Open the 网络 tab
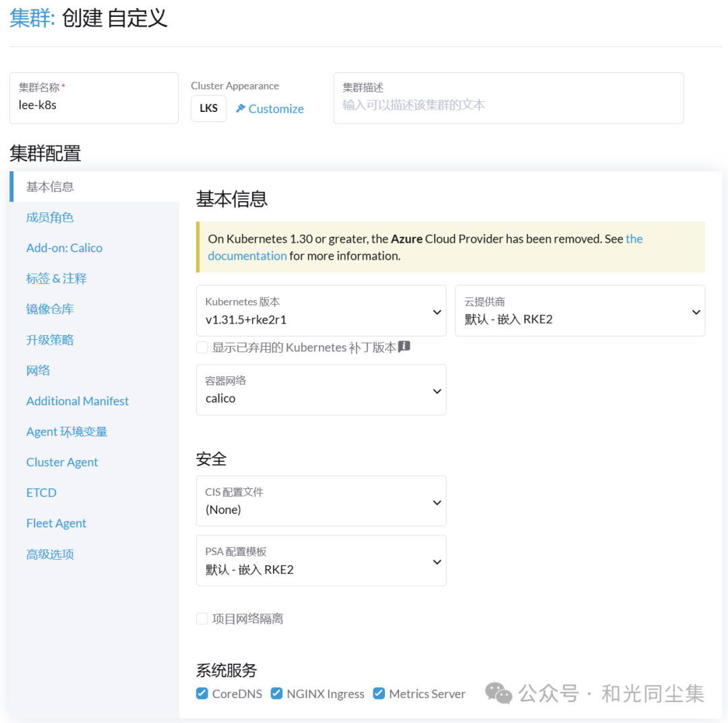 pyautogui.click(x=94, y=370)
